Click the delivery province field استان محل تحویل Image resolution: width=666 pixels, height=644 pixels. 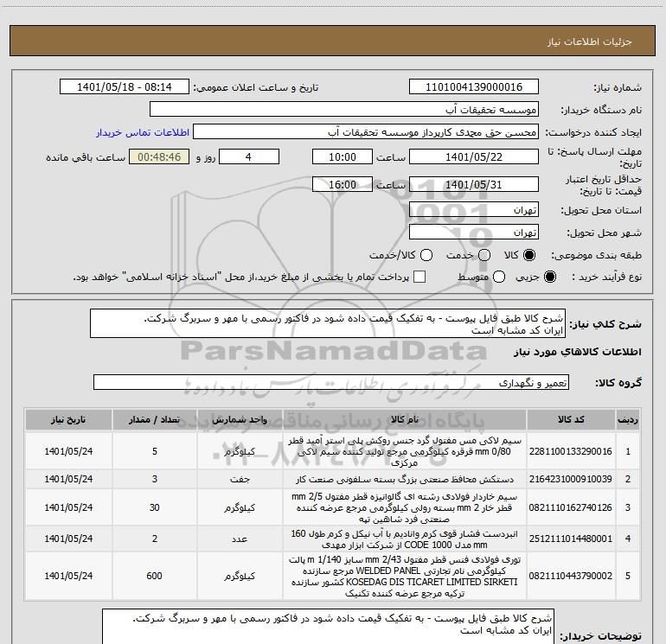[x=474, y=209]
